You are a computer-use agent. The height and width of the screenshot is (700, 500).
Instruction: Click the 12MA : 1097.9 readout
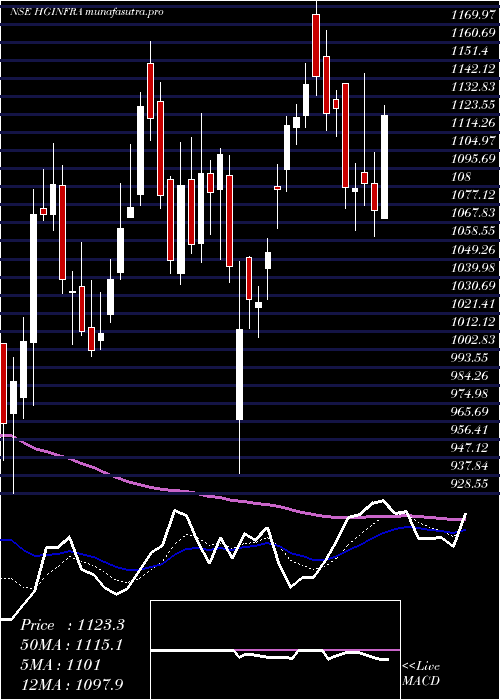72,684
